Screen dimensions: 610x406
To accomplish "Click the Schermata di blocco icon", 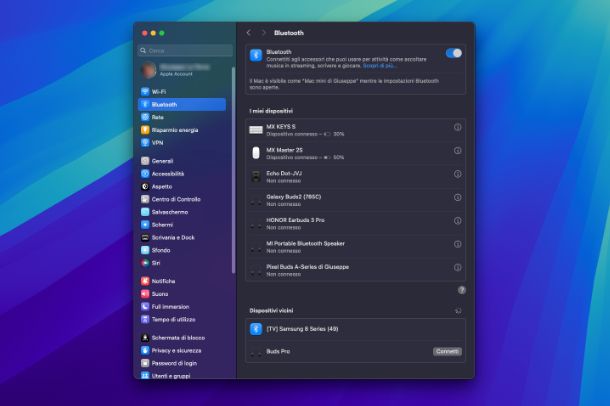I will point(145,338).
